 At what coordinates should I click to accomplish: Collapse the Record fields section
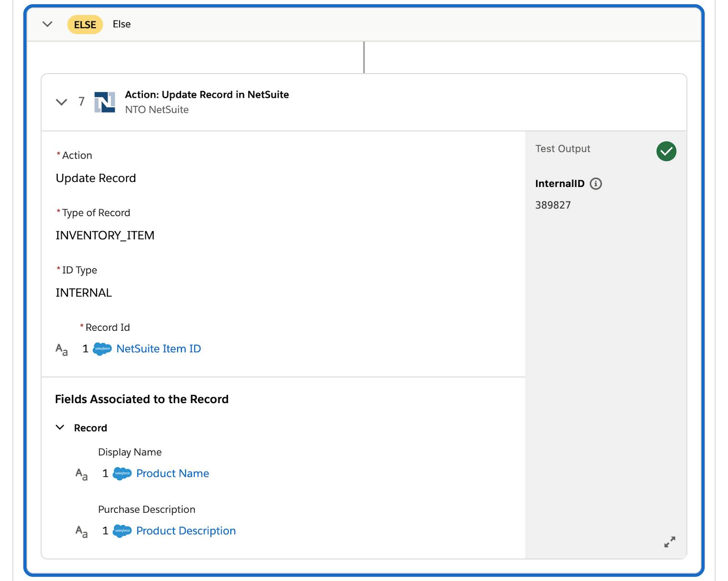(60, 427)
